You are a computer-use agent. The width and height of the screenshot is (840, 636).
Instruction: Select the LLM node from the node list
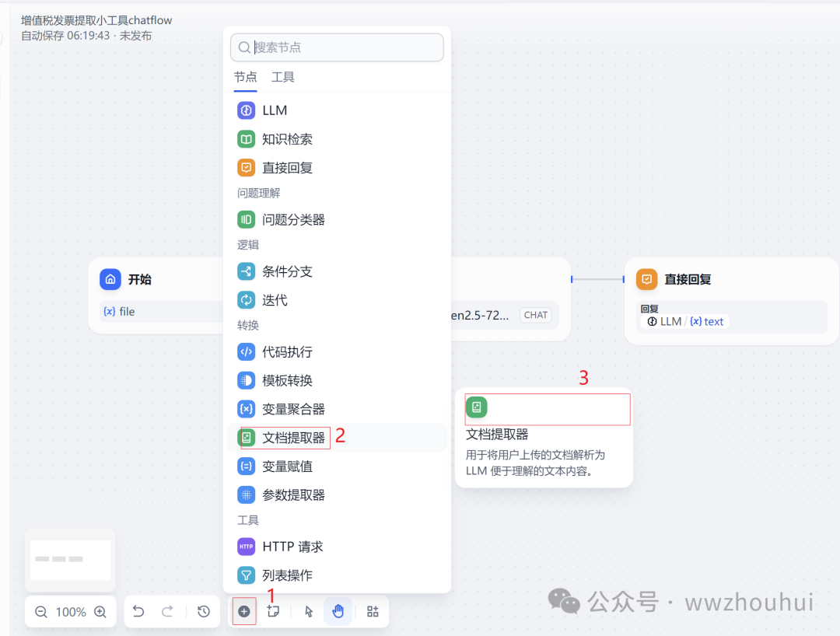point(276,110)
